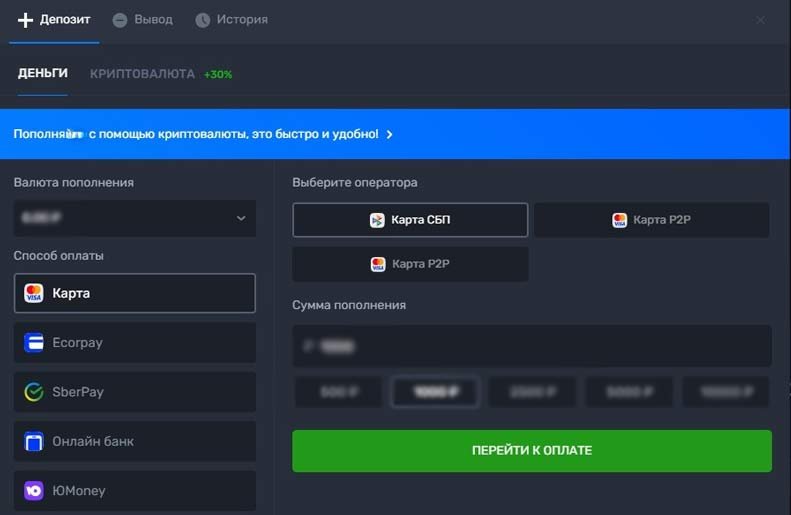Image resolution: width=791 pixels, height=515 pixels.
Task: Click the Ecorpay payment icon
Action: click(34, 343)
